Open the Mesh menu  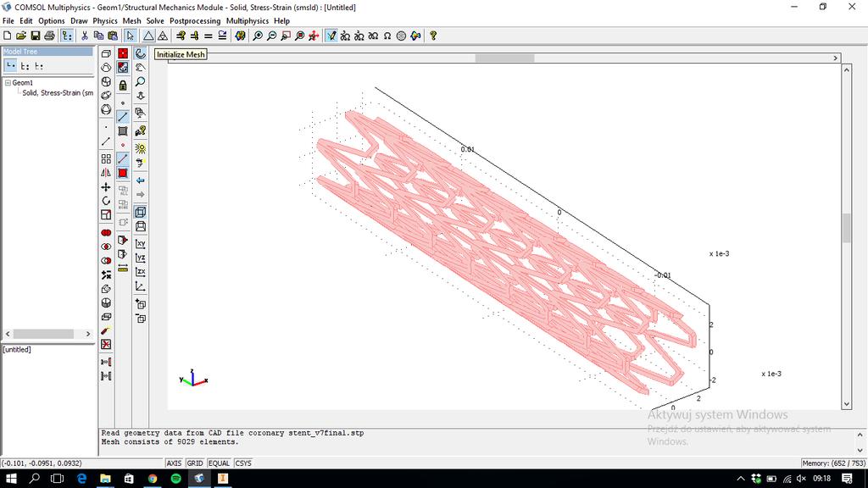[131, 21]
